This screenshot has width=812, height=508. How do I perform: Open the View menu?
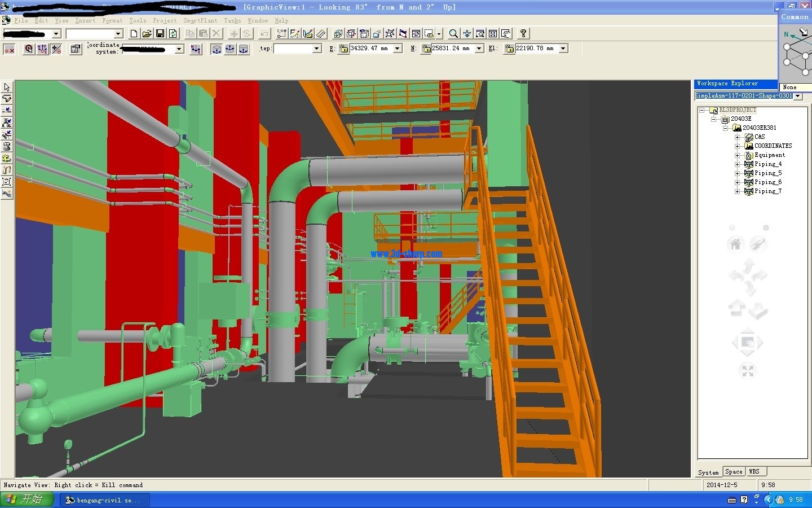pyautogui.click(x=61, y=21)
